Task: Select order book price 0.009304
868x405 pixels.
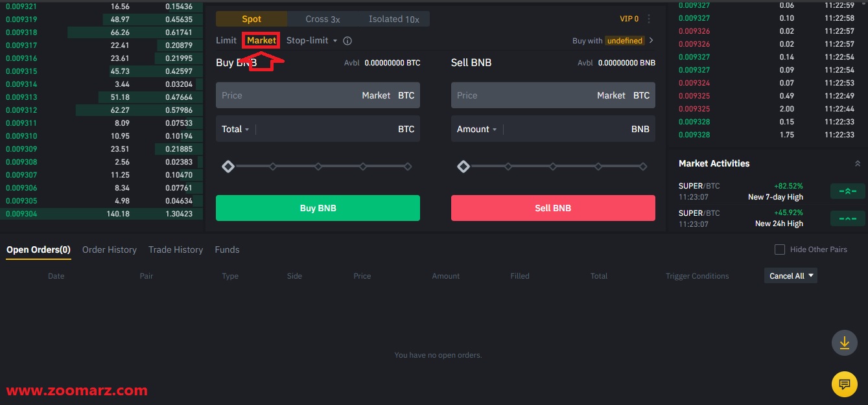Action: 21,214
